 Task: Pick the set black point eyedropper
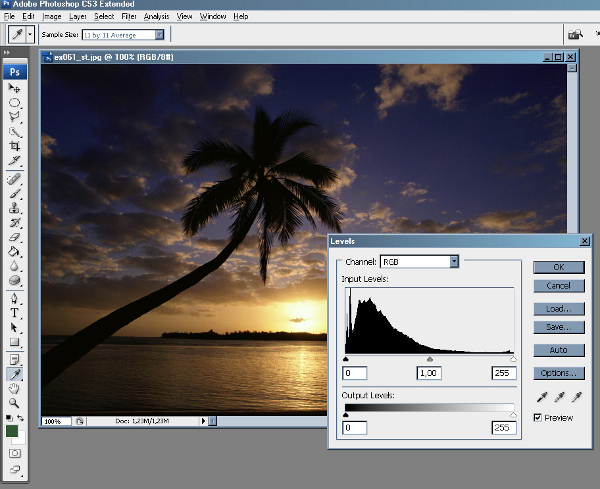pos(542,398)
